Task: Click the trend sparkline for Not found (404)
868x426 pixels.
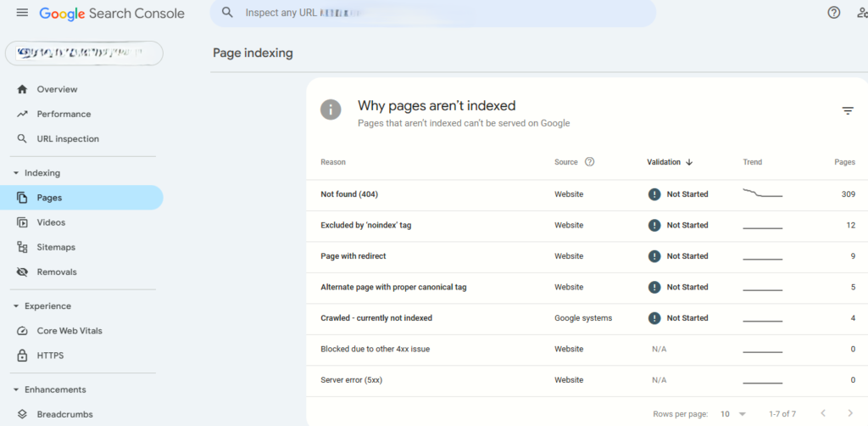Action: tap(762, 193)
